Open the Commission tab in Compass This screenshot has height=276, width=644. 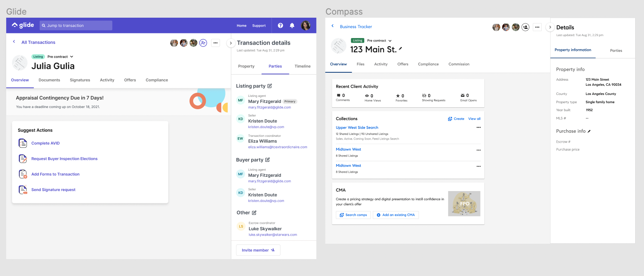coord(459,64)
